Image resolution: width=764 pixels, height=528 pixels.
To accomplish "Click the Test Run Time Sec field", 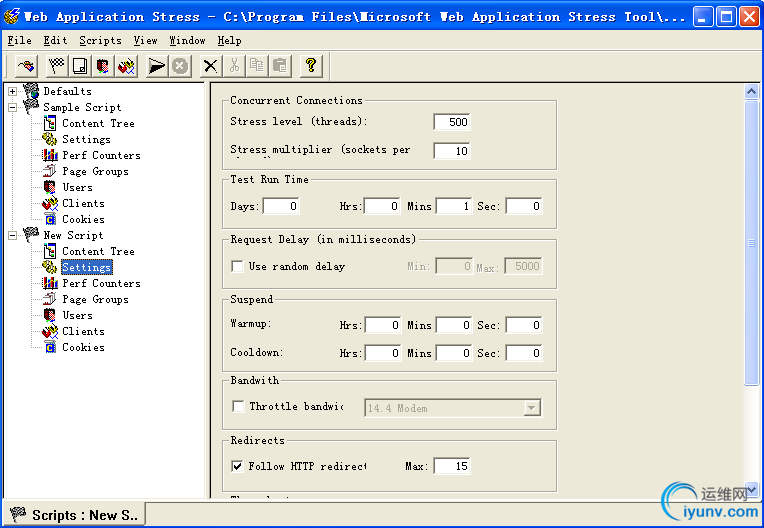I will click(524, 206).
